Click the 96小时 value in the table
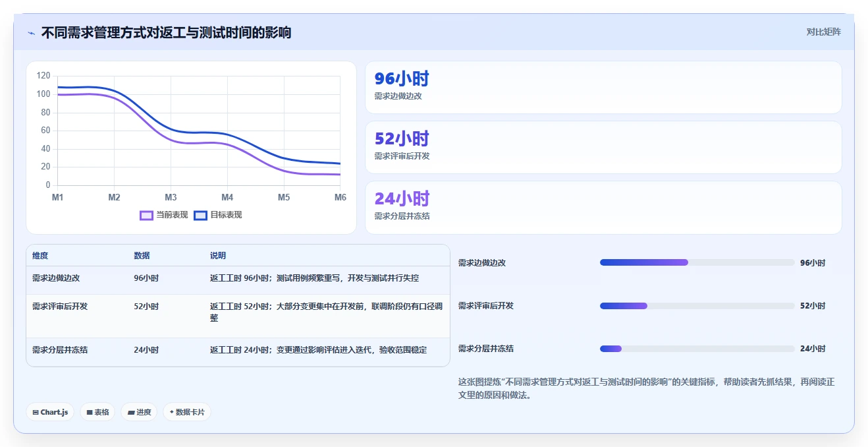The height and width of the screenshot is (447, 868). click(x=146, y=278)
